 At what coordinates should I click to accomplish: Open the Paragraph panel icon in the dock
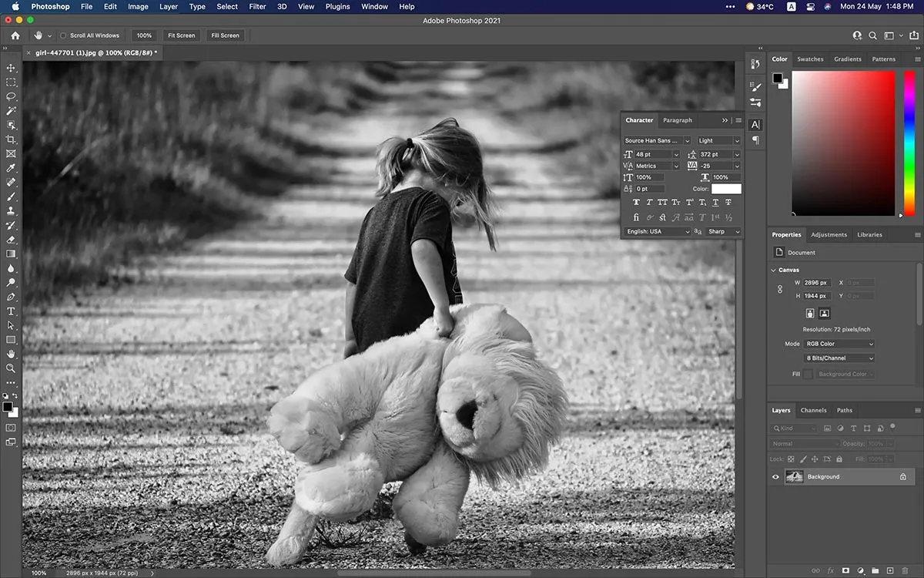click(755, 140)
